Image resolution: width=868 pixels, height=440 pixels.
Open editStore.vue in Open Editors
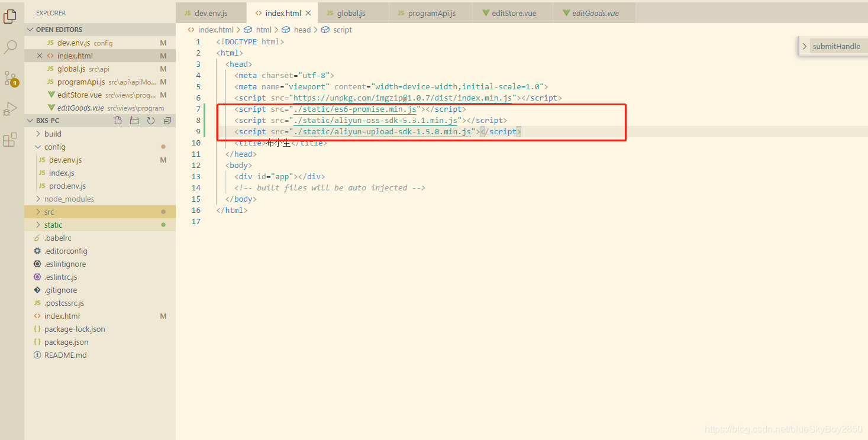100,95
